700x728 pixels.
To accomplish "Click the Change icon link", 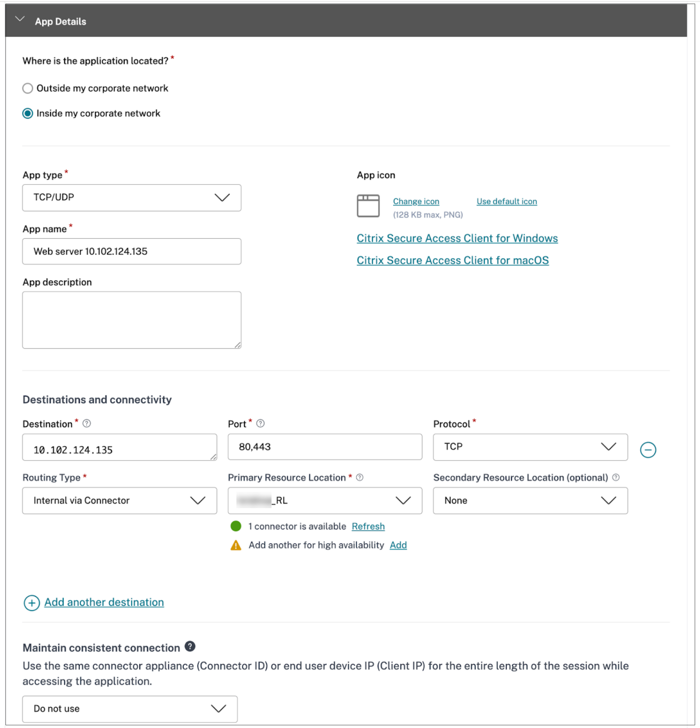I will click(416, 201).
